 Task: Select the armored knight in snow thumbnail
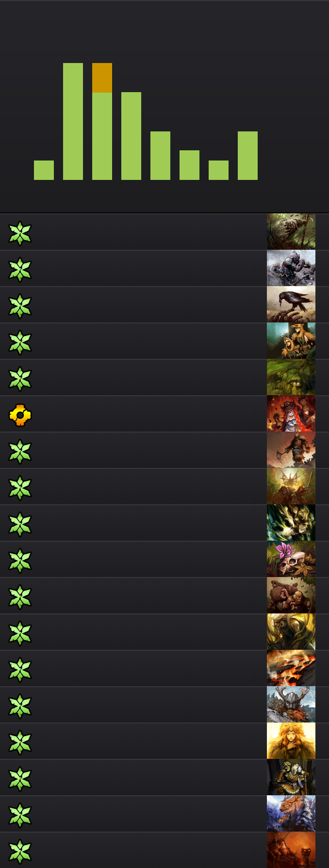point(291,268)
